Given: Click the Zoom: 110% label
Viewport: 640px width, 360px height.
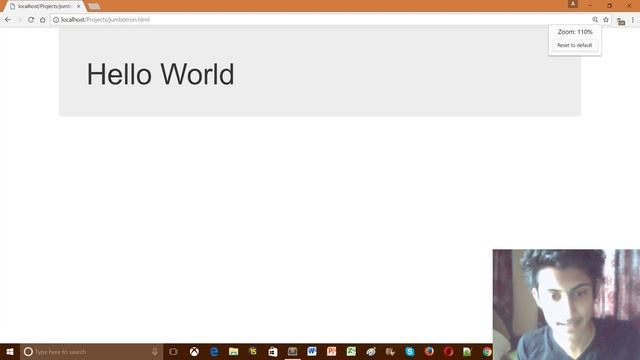Looking at the screenshot, I should click(x=575, y=32).
